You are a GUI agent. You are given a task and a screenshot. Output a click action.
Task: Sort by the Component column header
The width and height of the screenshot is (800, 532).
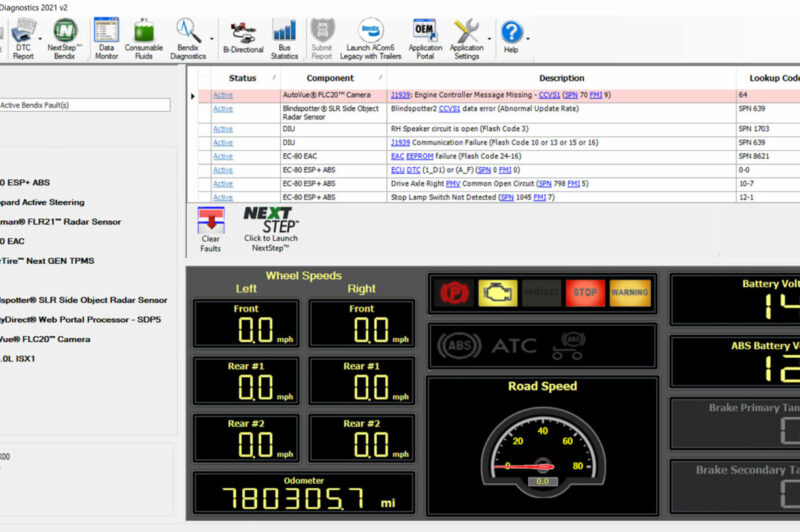coord(330,78)
